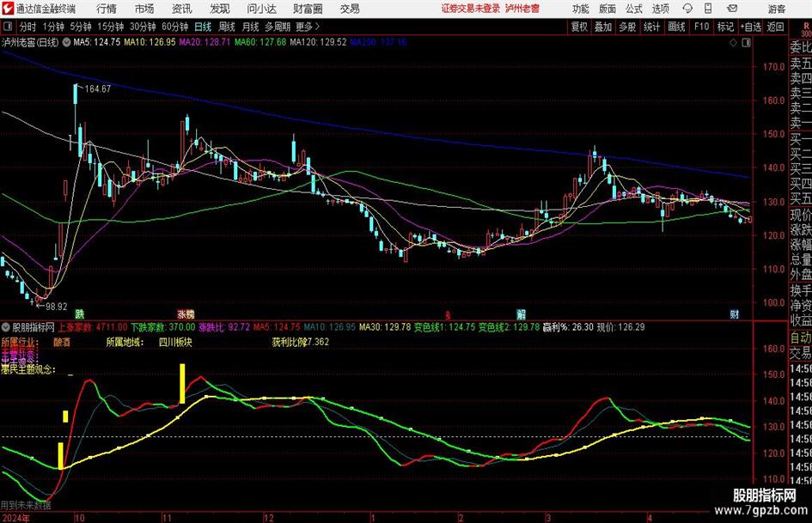The height and width of the screenshot is (523, 812).
Task: Open the 版面 menu
Action: (607, 9)
